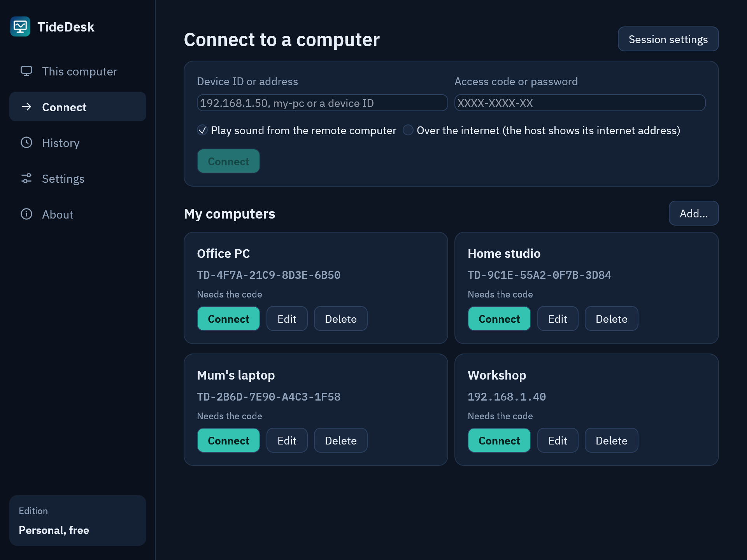Click the monitor icon beside This computer
Image resolution: width=747 pixels, height=560 pixels.
26,71
